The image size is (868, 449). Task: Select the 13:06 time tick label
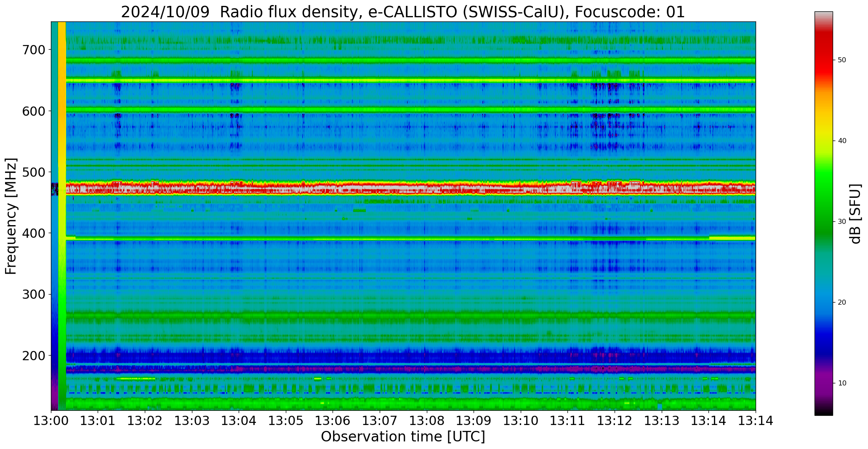click(x=333, y=421)
